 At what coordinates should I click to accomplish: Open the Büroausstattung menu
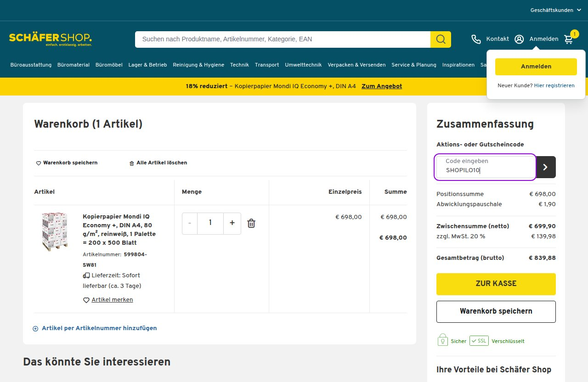pyautogui.click(x=31, y=65)
